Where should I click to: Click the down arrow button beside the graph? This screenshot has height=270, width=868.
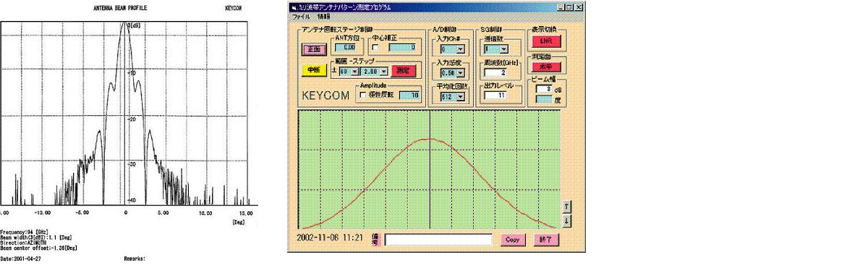click(x=567, y=220)
